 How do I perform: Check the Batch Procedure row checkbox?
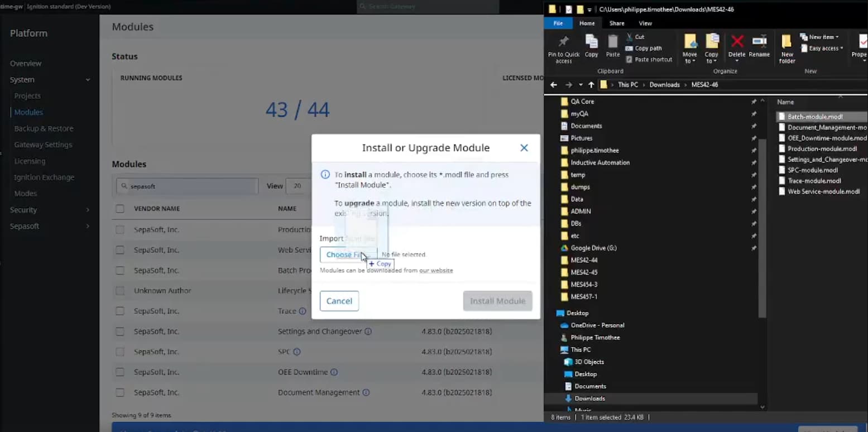[120, 270]
